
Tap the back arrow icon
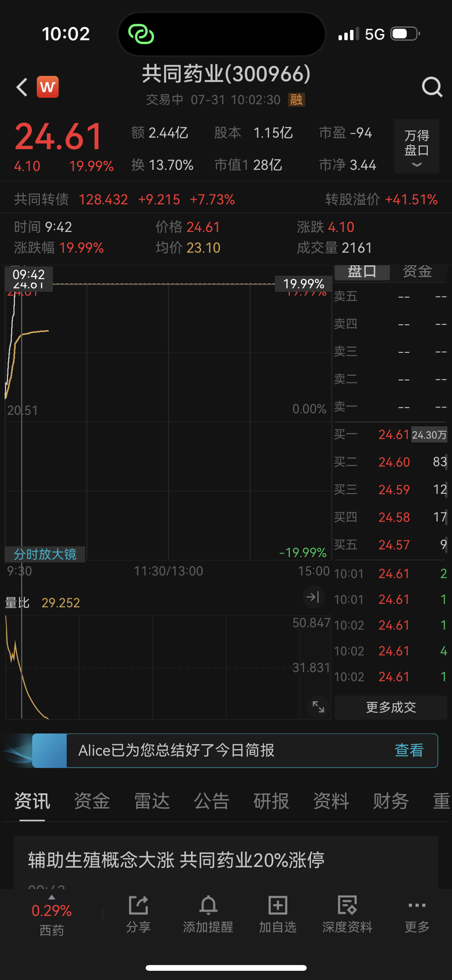(x=22, y=87)
